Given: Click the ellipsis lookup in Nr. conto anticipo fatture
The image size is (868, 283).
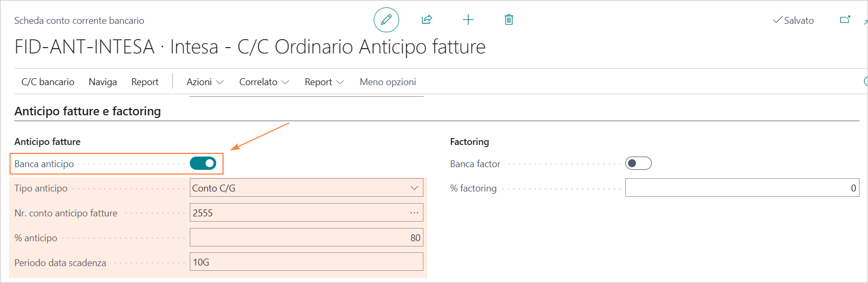Looking at the screenshot, I should pyautogui.click(x=414, y=213).
